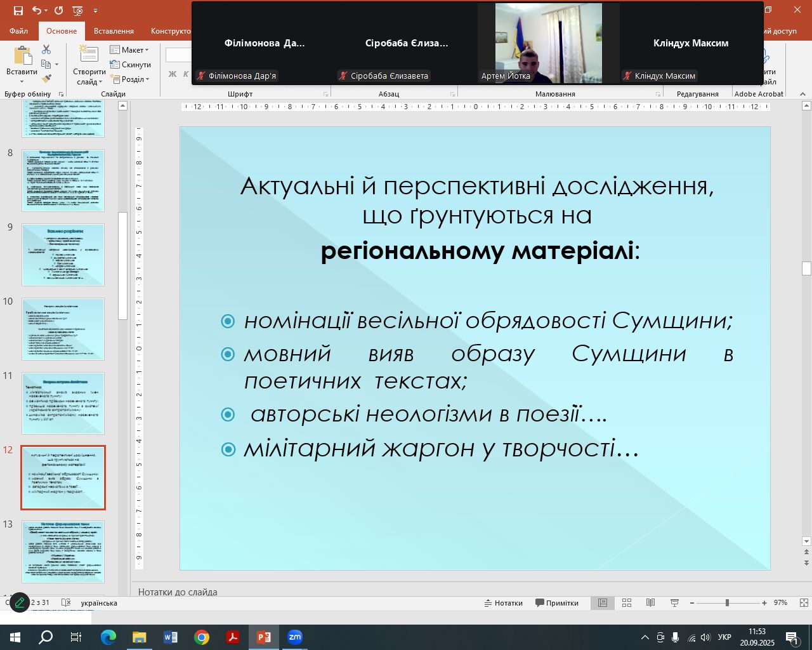
Task: Click the Скинути reset slide icon
Action: [131, 65]
